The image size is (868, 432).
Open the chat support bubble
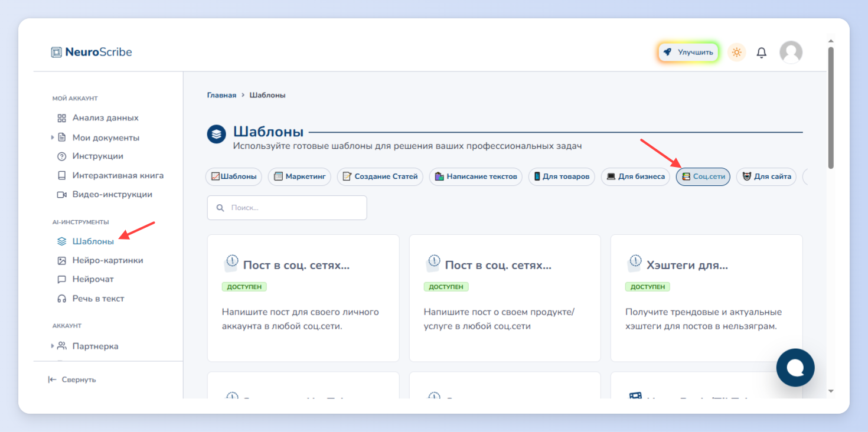[795, 368]
